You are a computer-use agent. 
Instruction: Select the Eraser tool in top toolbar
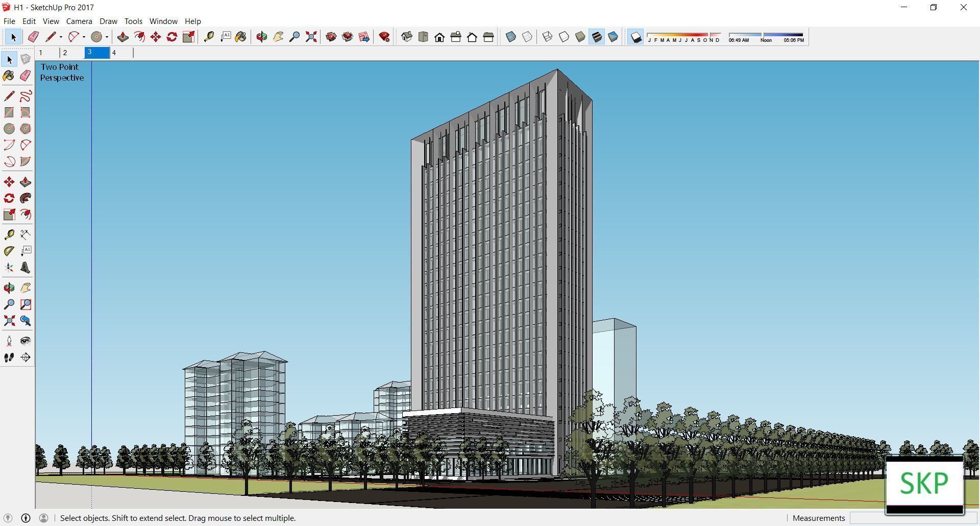pos(33,37)
